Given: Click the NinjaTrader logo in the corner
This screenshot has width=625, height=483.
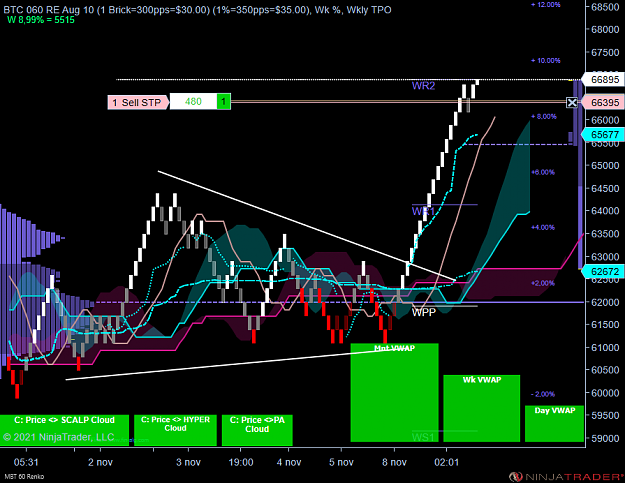Looking at the screenshot, I should pyautogui.click(x=566, y=476).
